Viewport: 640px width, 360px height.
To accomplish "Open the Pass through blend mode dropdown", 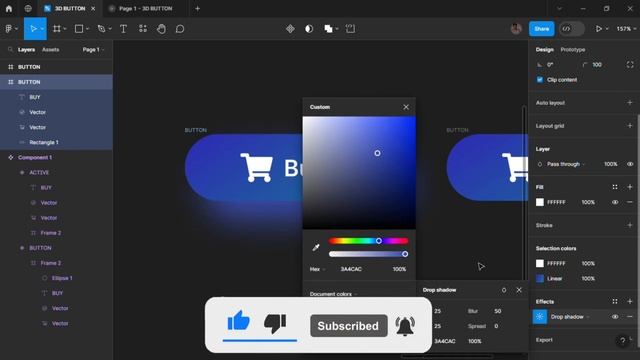I will point(566,164).
